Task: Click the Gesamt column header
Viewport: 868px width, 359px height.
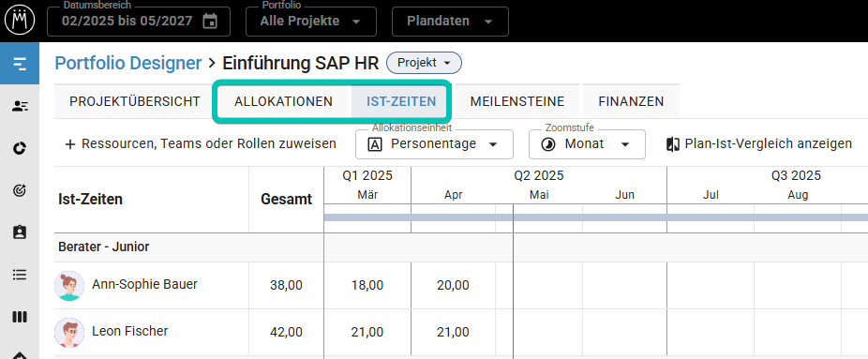Action: click(286, 199)
